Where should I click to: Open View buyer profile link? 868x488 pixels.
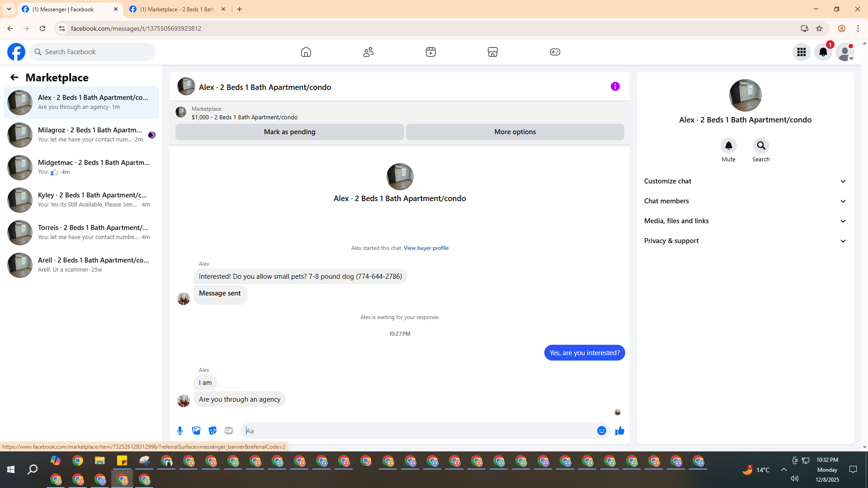click(x=426, y=248)
